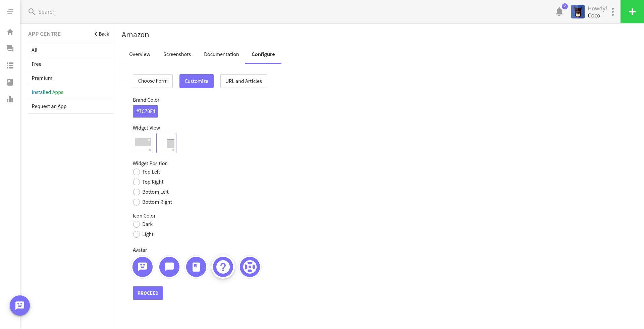Select Bottom Right widget position
The image size is (644, 329).
pyautogui.click(x=137, y=202)
